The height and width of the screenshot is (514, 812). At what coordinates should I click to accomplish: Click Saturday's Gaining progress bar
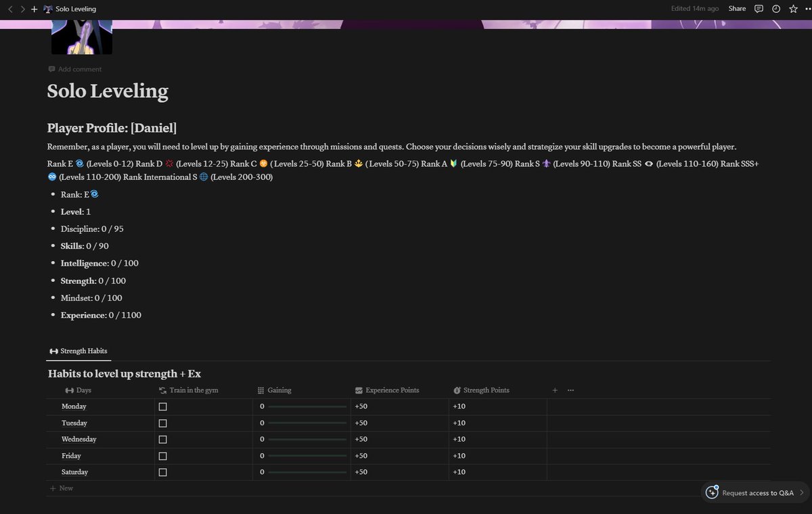tap(307, 472)
